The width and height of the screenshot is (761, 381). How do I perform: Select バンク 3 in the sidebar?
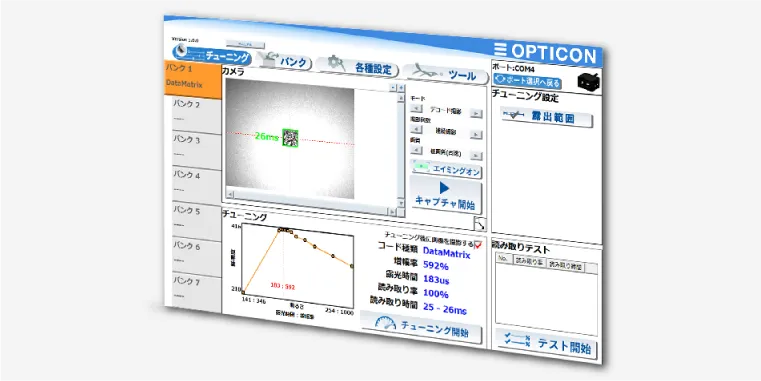tap(197, 148)
